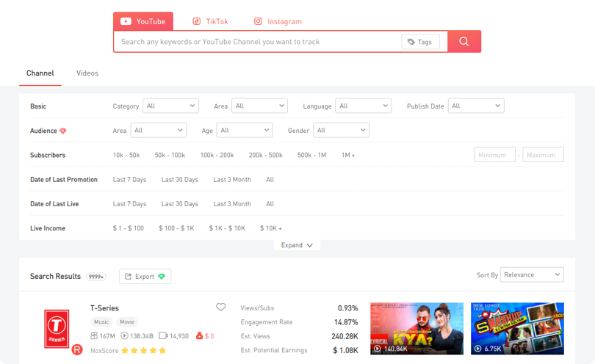Select the Videos tab

[x=87, y=73]
